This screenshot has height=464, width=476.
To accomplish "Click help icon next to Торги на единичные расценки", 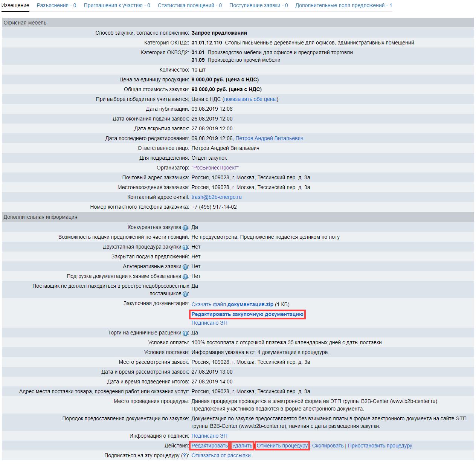I will click(185, 333).
